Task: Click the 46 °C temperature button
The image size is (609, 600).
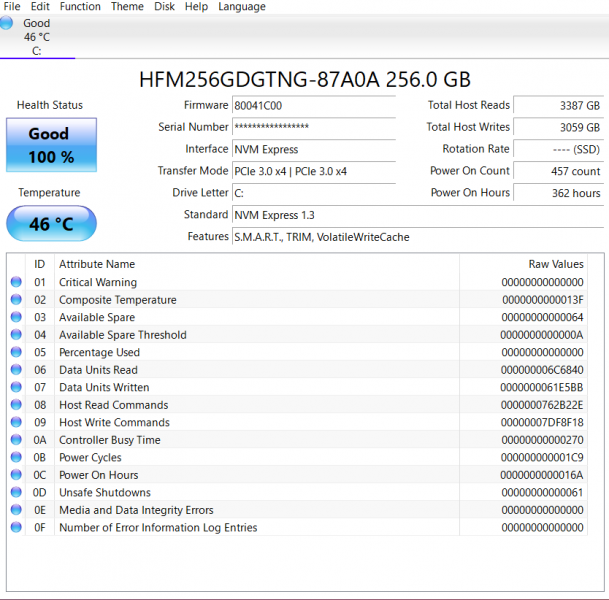Action: point(51,224)
